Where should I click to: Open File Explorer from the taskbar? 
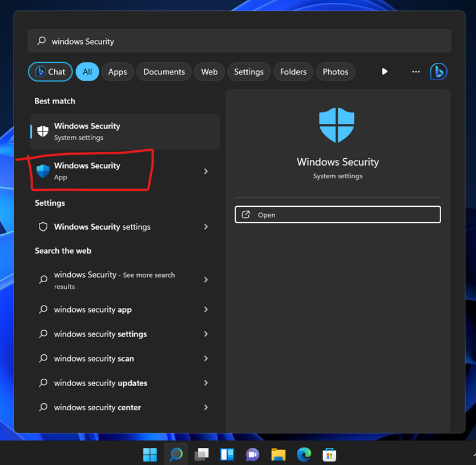click(x=279, y=455)
